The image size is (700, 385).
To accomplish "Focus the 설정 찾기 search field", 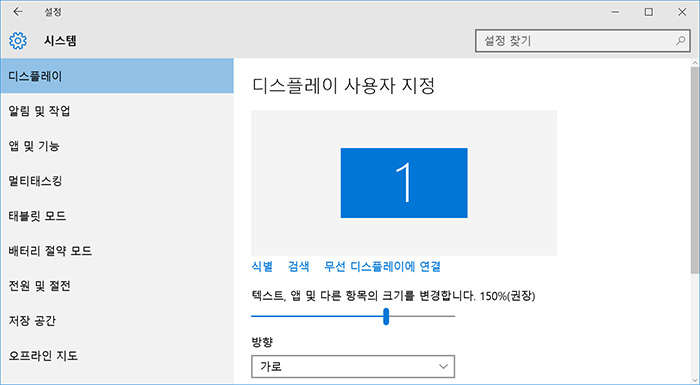I will click(x=583, y=41).
